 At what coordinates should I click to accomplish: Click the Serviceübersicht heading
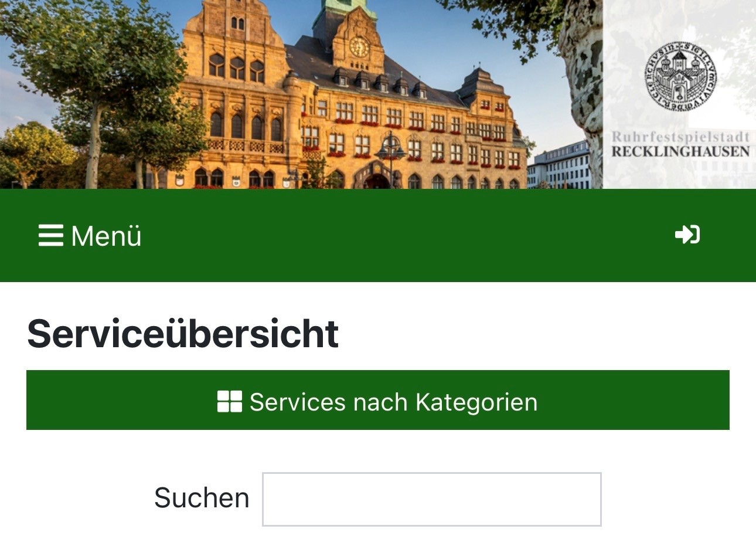click(183, 334)
